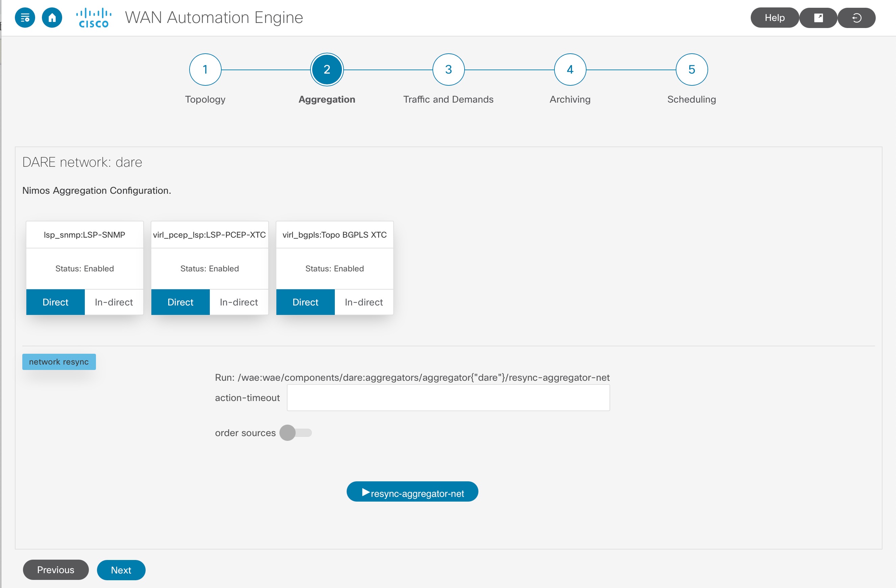Switch to the Topology step
This screenshot has width=896, height=588.
click(x=205, y=99)
